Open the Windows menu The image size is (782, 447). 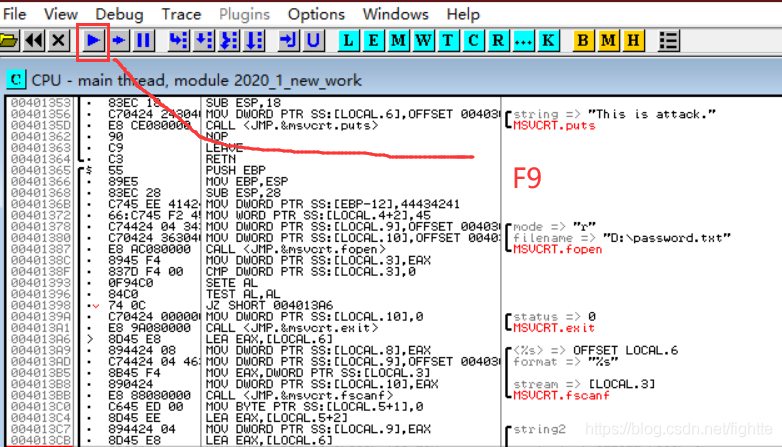[395, 14]
